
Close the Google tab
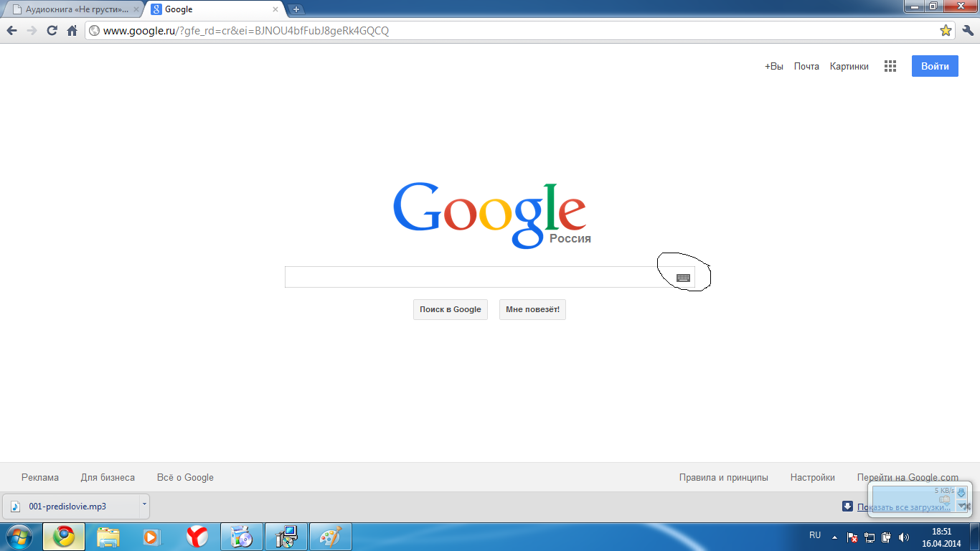275,10
